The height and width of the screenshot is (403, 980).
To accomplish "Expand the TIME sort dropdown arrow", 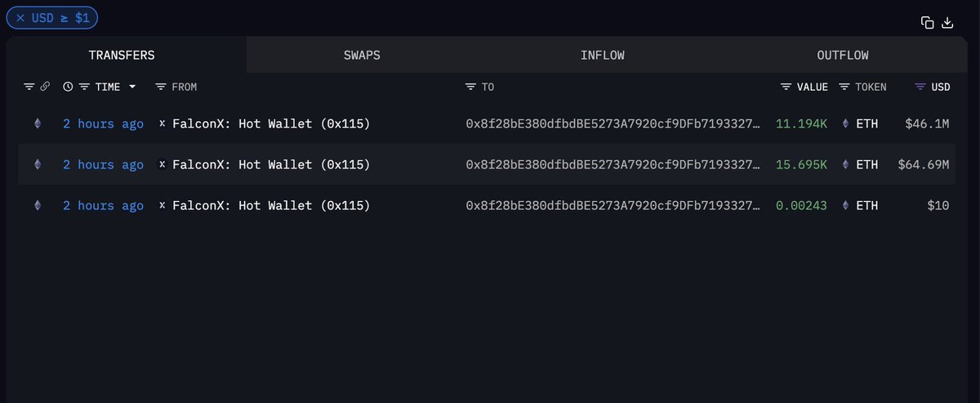I will [x=132, y=87].
